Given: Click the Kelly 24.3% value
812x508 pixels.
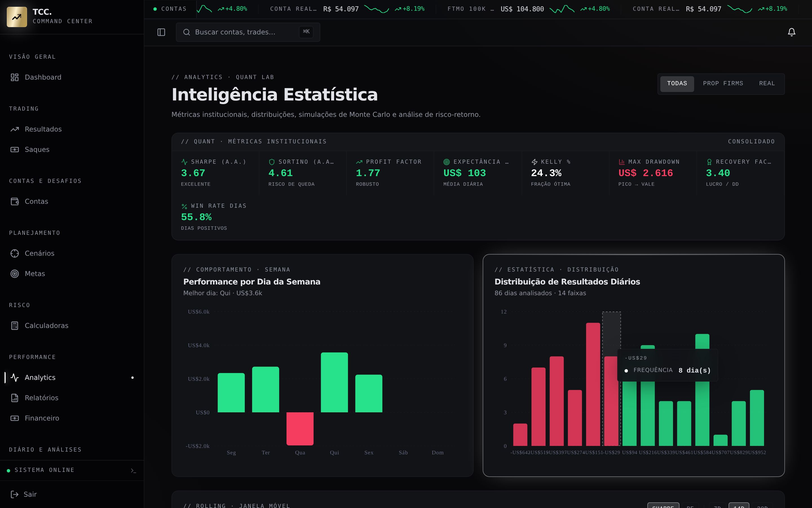Looking at the screenshot, I should point(546,173).
